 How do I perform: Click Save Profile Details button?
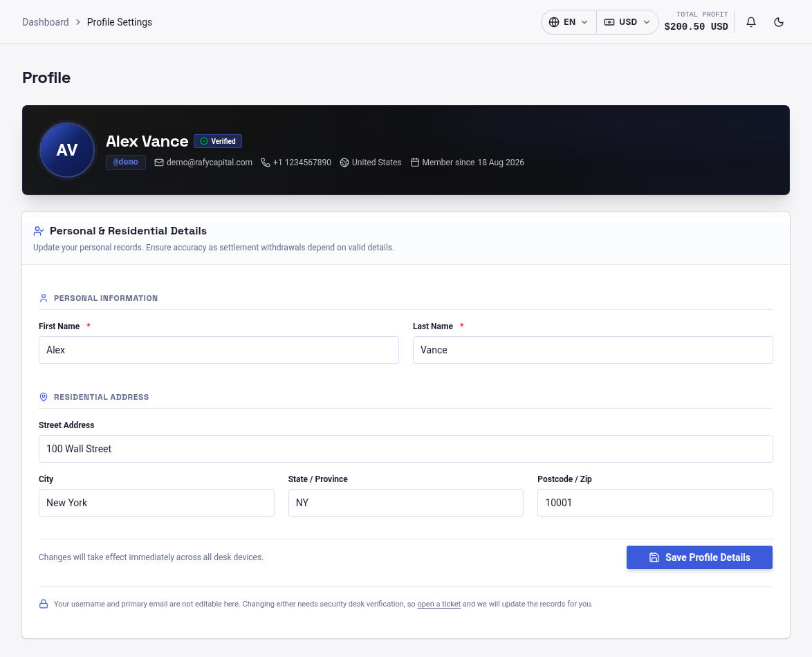tap(700, 557)
